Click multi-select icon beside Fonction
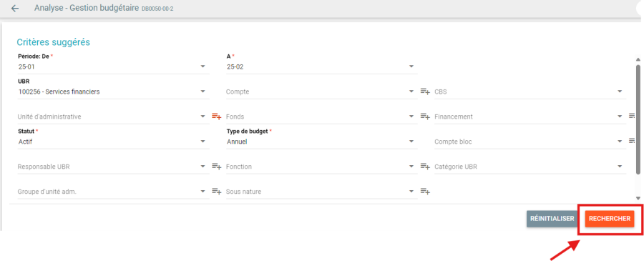Screen dimensions: 644x261 424,166
